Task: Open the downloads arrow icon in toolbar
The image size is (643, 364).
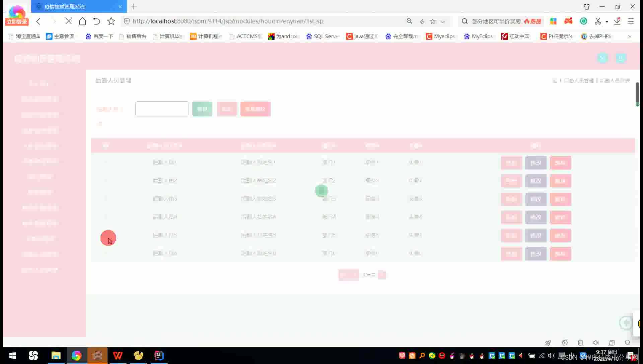Action: pyautogui.click(x=617, y=21)
